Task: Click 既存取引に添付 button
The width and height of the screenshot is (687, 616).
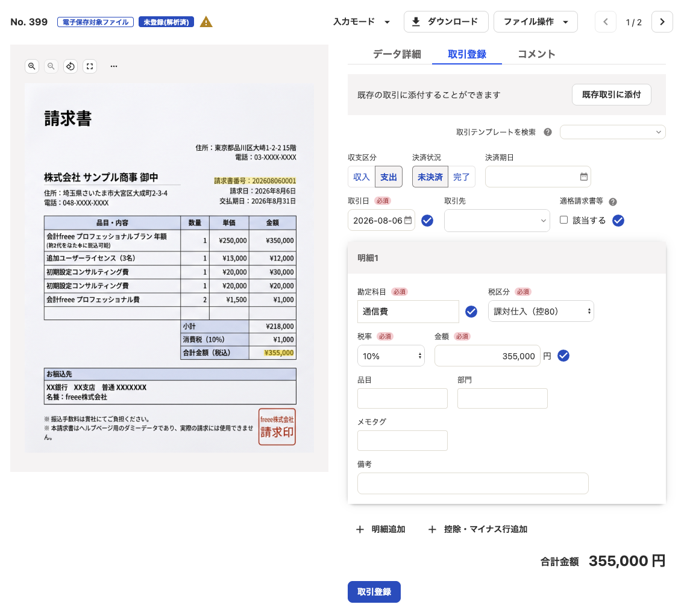Action: point(611,95)
